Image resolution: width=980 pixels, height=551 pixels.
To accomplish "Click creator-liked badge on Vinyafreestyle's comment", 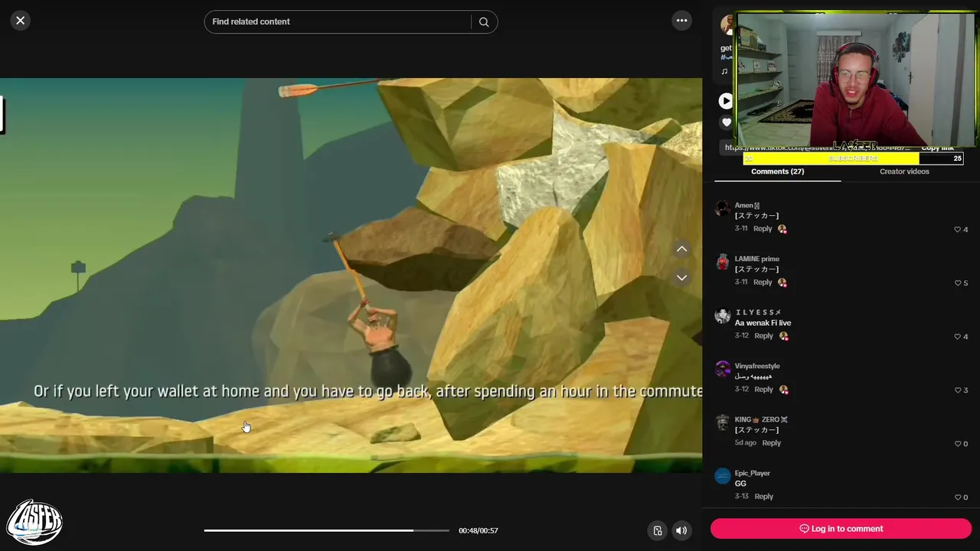I will (783, 390).
